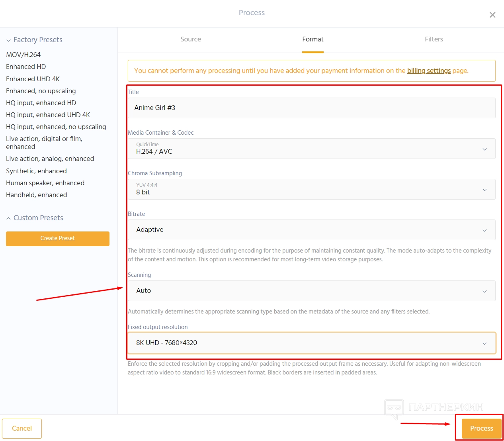
Task: Choose the Human speaker, enhanced preset
Action: (x=45, y=183)
